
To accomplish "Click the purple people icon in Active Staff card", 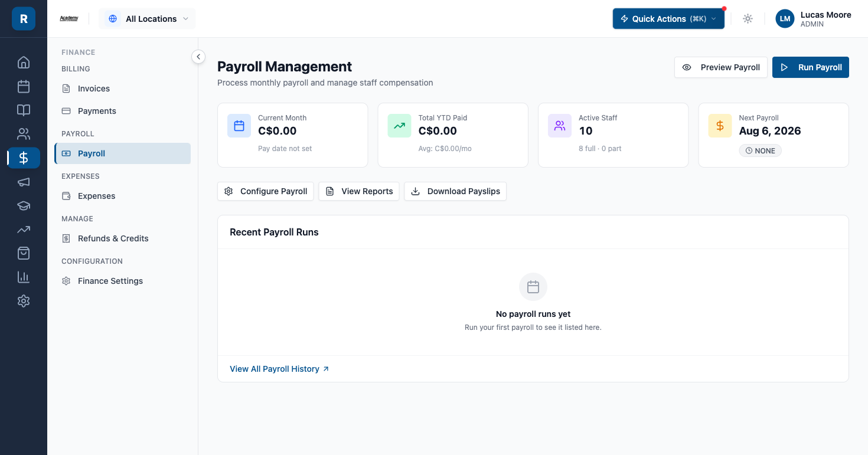I will coord(560,126).
